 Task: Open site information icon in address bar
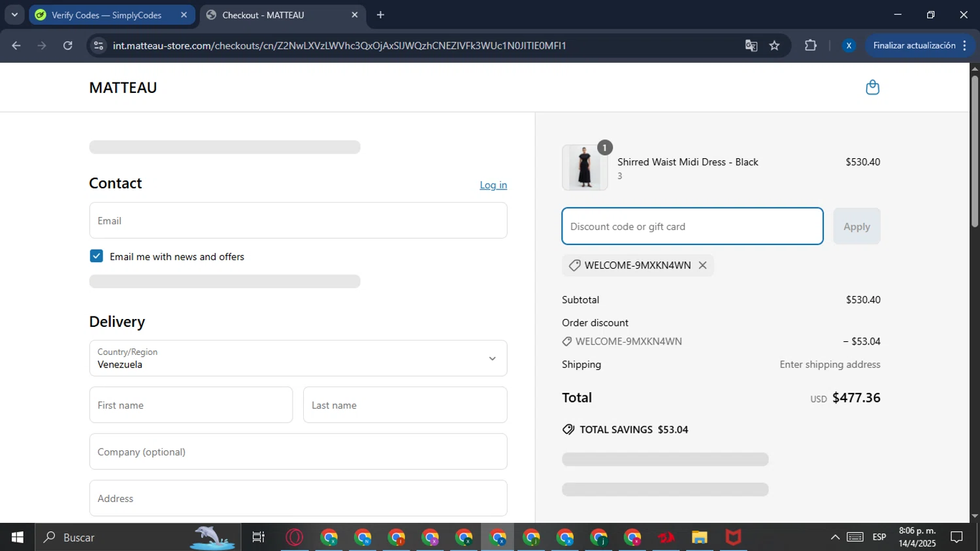[x=99, y=46]
